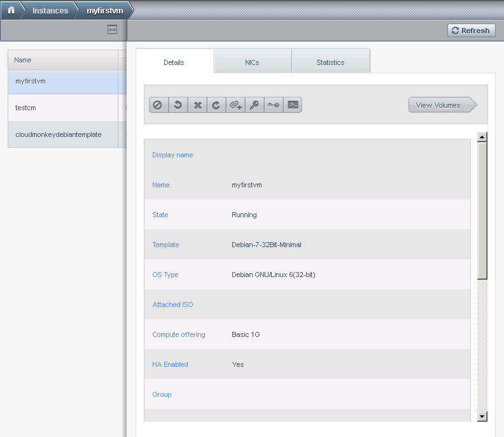Click the scrollbar down arrow
This screenshot has height=437, width=504.
click(482, 416)
